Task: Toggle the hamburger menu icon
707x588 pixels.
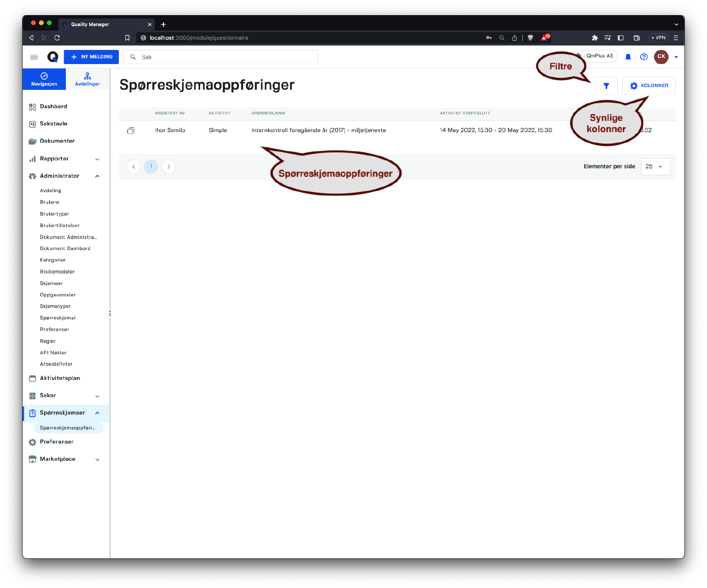Action: point(34,57)
